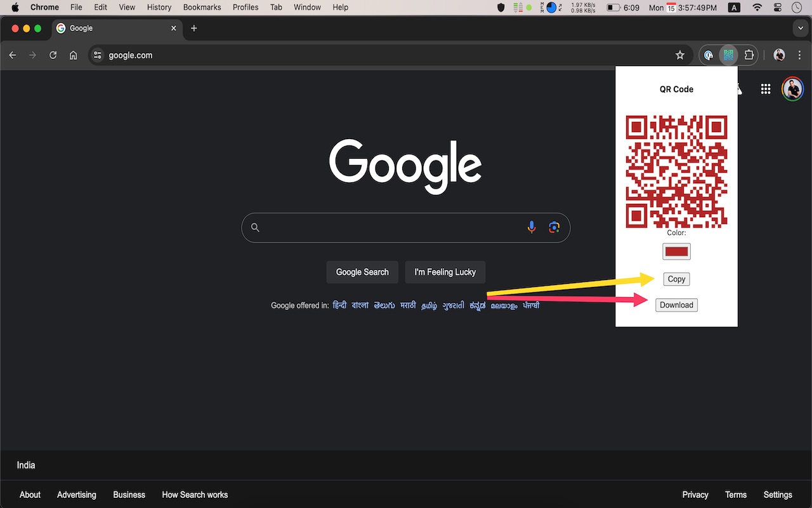Switch Google to मराठी language

point(408,305)
